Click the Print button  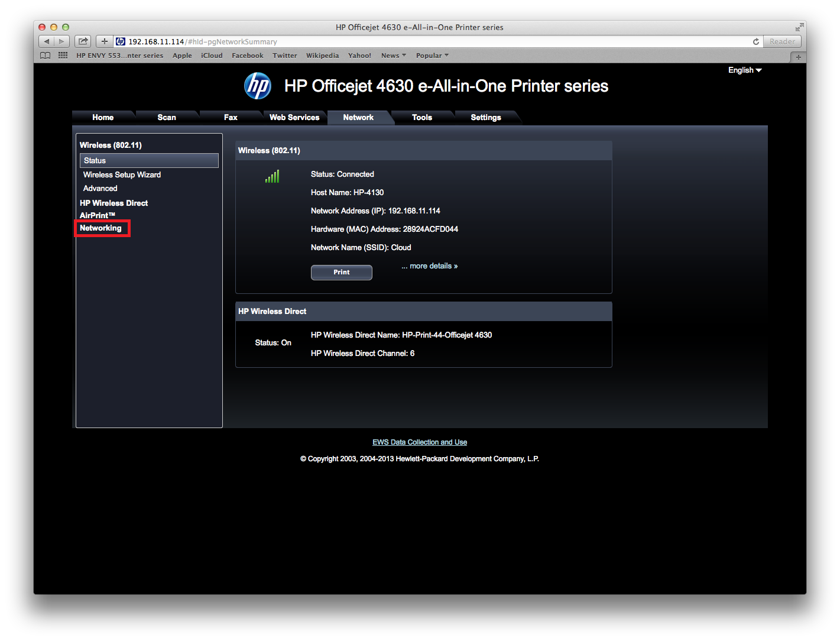(x=342, y=272)
